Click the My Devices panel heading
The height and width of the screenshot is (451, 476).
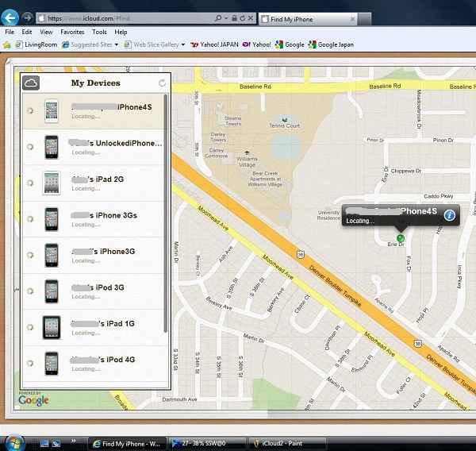[96, 83]
